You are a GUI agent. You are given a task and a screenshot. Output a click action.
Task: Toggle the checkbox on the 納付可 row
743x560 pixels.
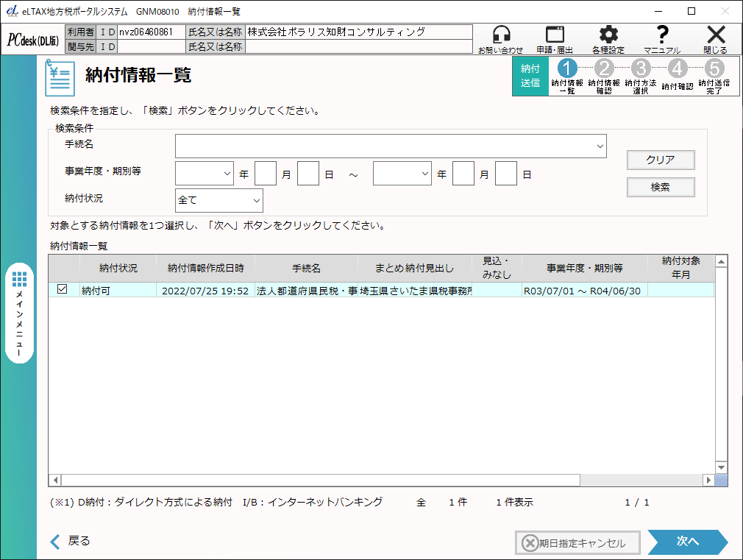(x=62, y=288)
